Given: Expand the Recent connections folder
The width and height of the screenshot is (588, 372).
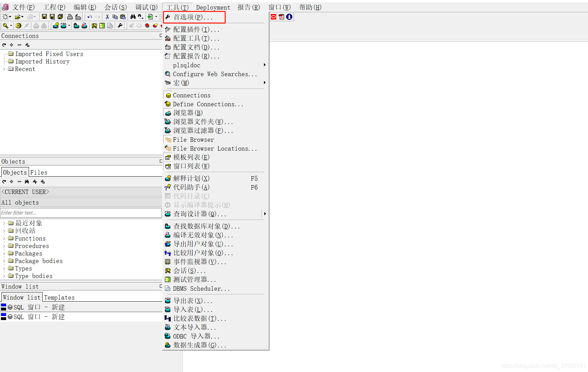Looking at the screenshot, I should pyautogui.click(x=4, y=69).
